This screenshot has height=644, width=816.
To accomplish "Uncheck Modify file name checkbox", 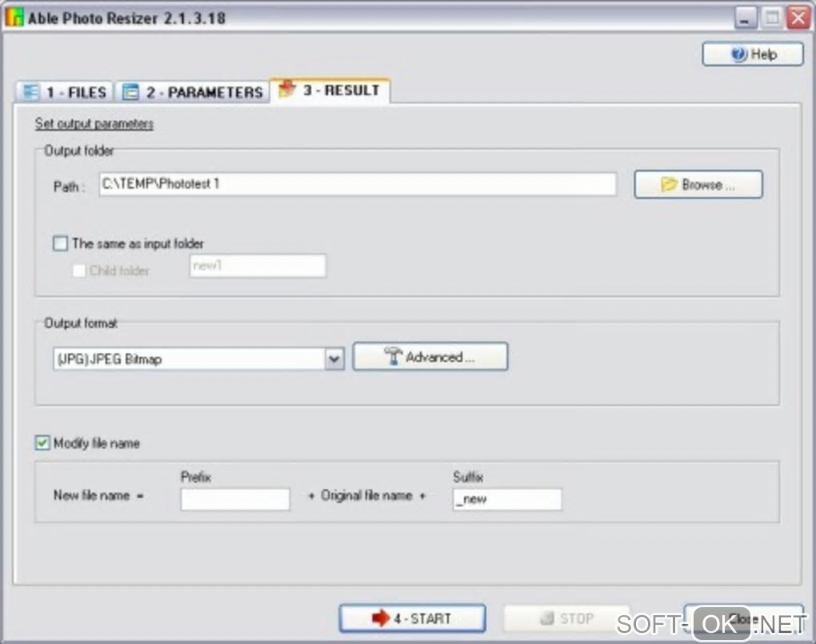I will coord(42,443).
